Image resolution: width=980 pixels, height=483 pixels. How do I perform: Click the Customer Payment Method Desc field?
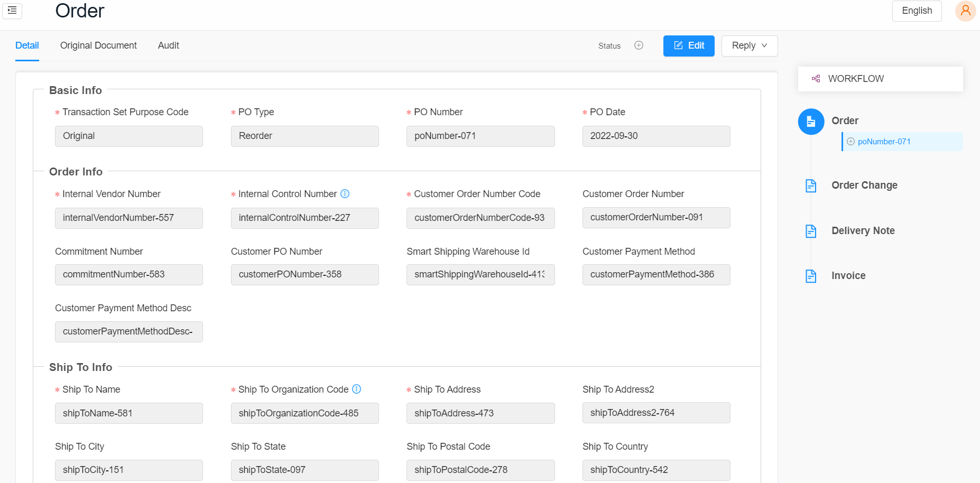[x=129, y=332]
